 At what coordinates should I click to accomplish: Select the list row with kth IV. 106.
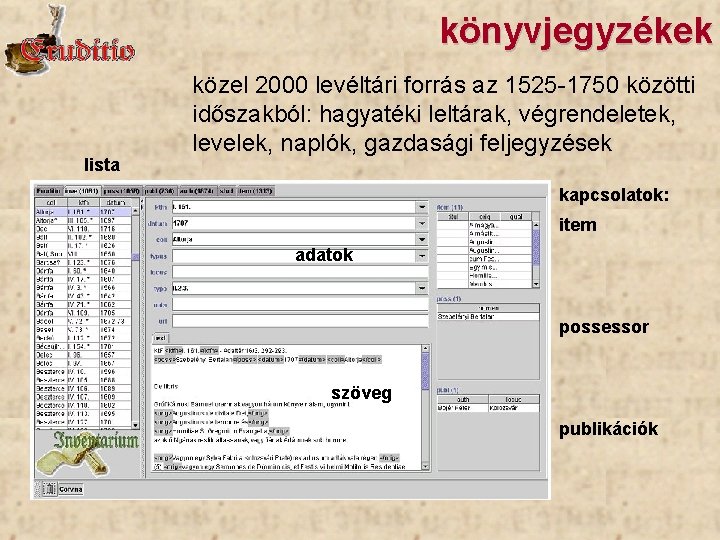(83, 388)
